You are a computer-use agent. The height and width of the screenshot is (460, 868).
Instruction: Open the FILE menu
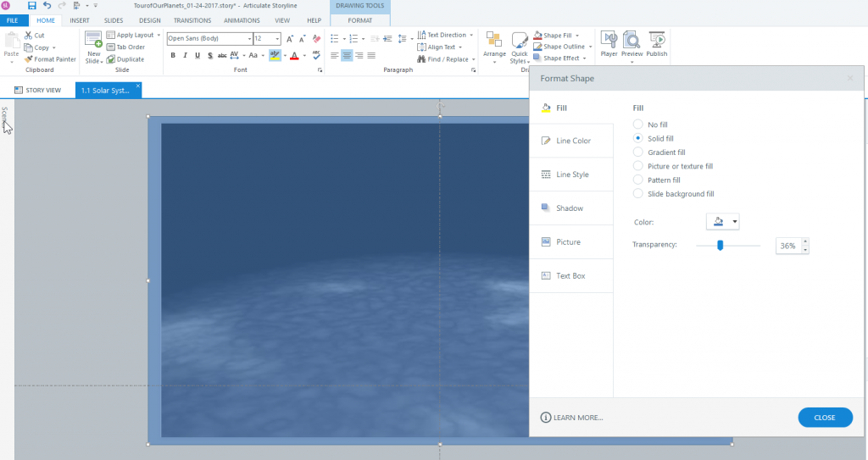coord(12,20)
